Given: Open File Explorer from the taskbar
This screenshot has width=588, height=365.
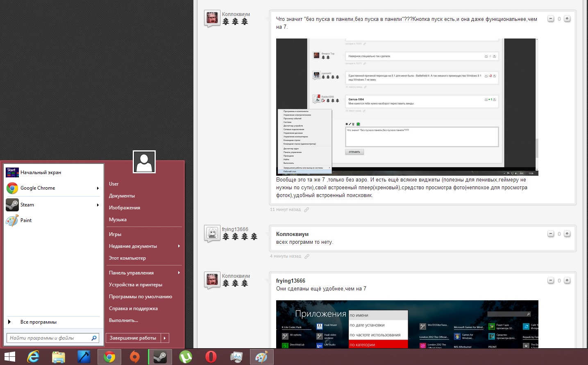Looking at the screenshot, I should (x=59, y=357).
